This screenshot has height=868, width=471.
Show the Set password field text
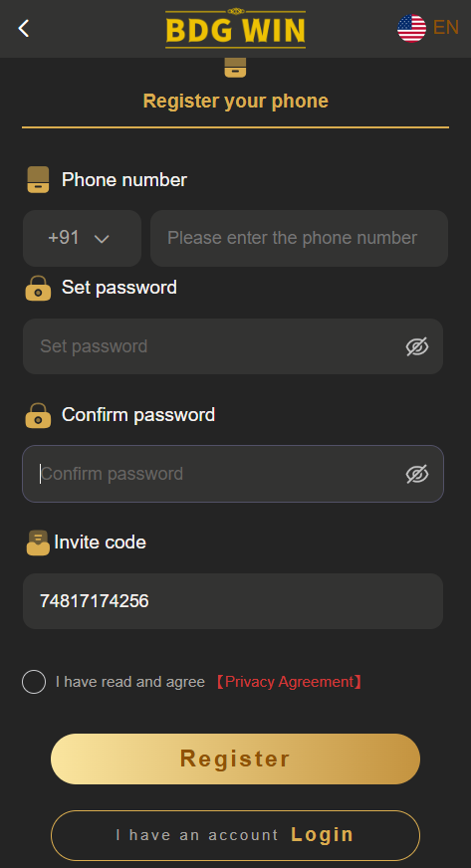coord(417,346)
